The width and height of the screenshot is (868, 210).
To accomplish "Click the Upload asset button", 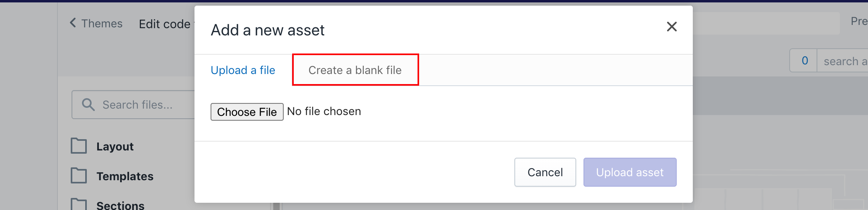I will pos(630,172).
